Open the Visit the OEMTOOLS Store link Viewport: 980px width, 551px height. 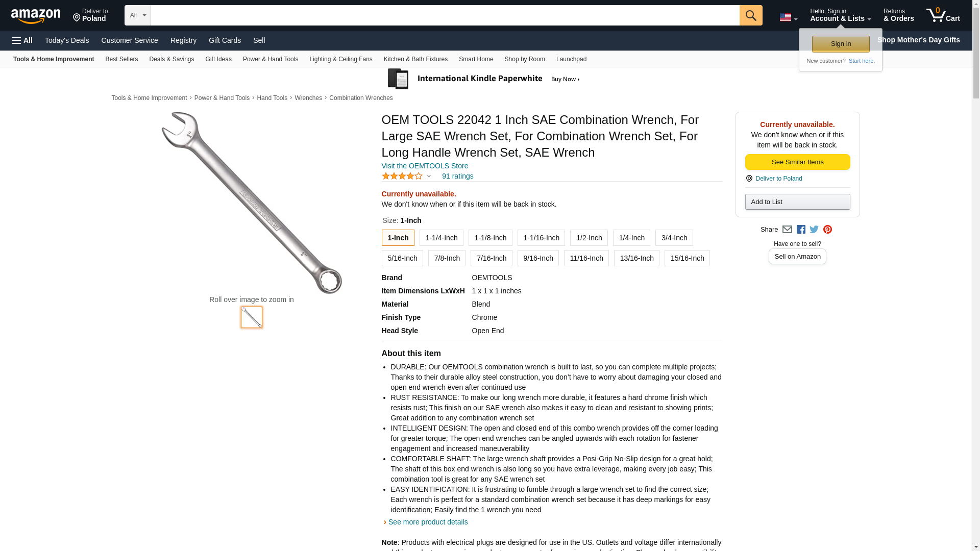(x=425, y=166)
